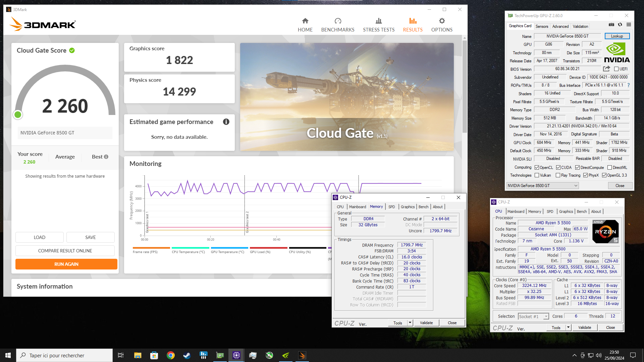This screenshot has height=362, width=644.
Task: Open Graphics tab in CPU-Z CPU window
Action: point(566,212)
